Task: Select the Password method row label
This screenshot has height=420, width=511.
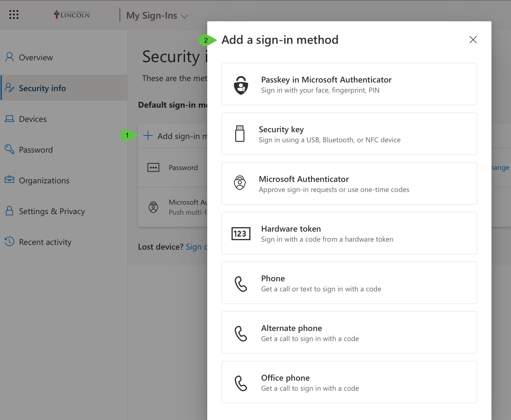Action: pos(183,168)
